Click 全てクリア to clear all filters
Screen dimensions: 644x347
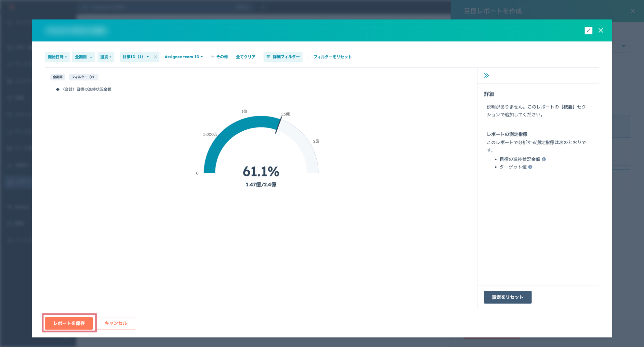[245, 57]
